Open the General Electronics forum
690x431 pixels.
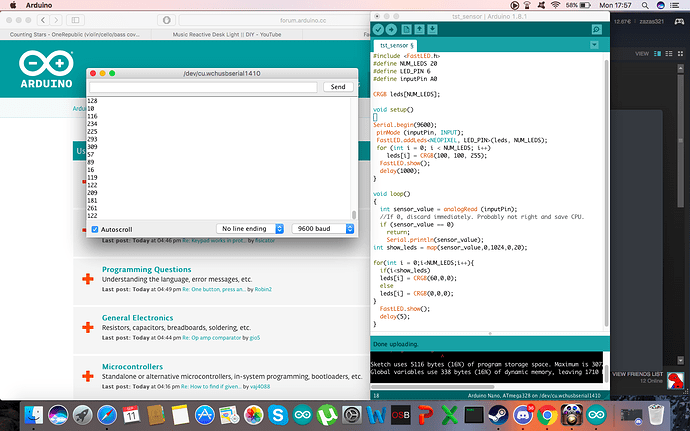click(x=137, y=318)
